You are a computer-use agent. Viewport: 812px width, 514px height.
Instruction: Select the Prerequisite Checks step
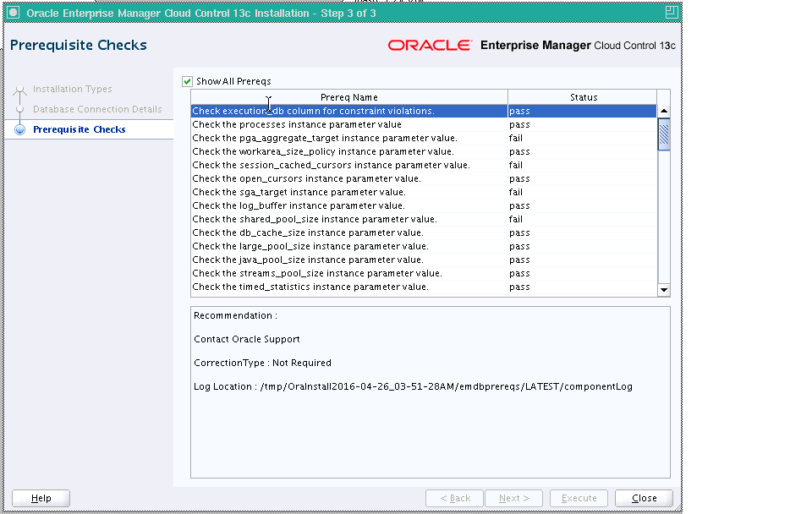tap(80, 129)
